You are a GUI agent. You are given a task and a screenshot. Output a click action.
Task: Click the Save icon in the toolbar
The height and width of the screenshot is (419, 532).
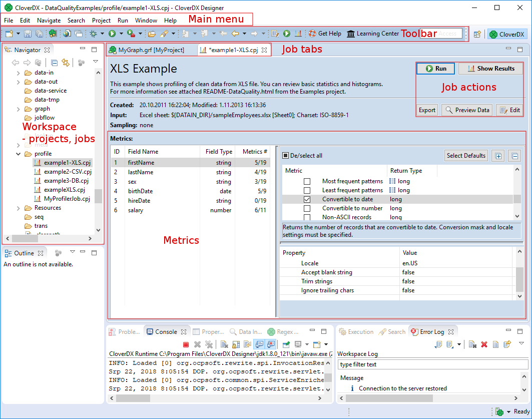[x=28, y=34]
